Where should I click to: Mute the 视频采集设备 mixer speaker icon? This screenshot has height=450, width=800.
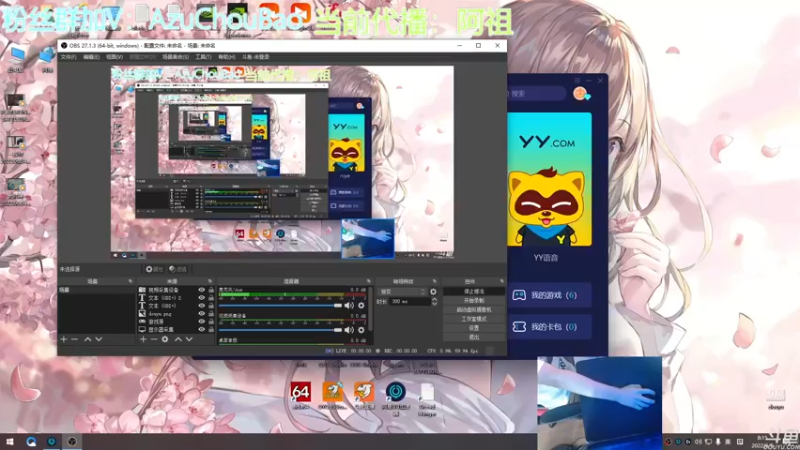tap(349, 330)
